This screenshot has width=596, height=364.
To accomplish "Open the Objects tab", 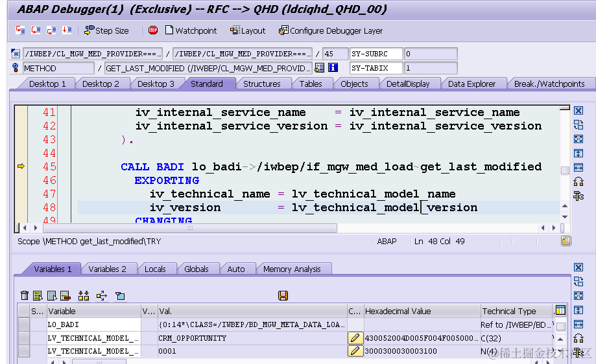I will [x=354, y=84].
